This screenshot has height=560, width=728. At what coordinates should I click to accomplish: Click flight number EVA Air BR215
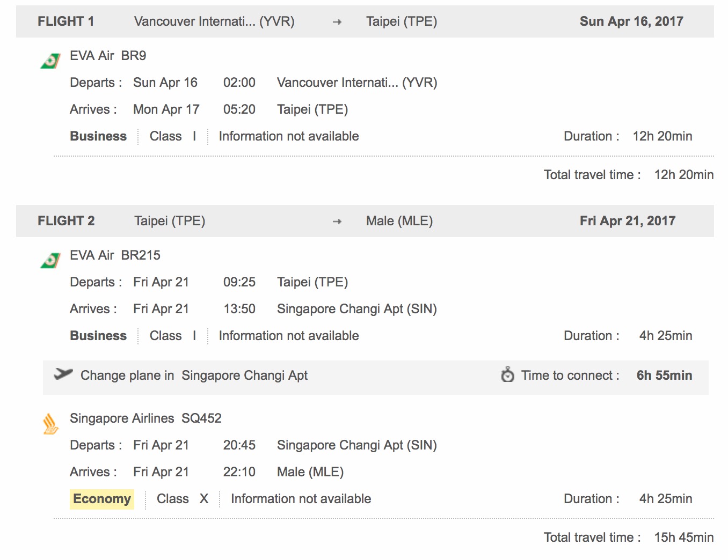pos(115,255)
